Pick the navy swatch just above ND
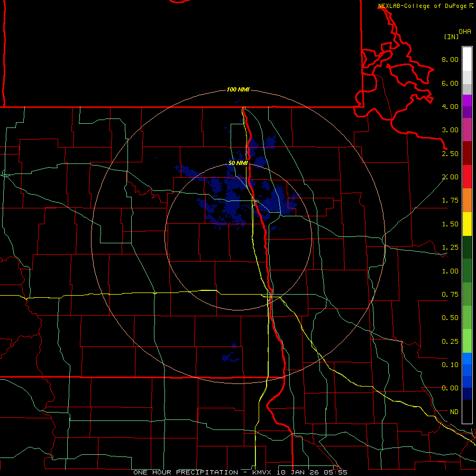Screen dimensions: 476x476 [x=467, y=394]
